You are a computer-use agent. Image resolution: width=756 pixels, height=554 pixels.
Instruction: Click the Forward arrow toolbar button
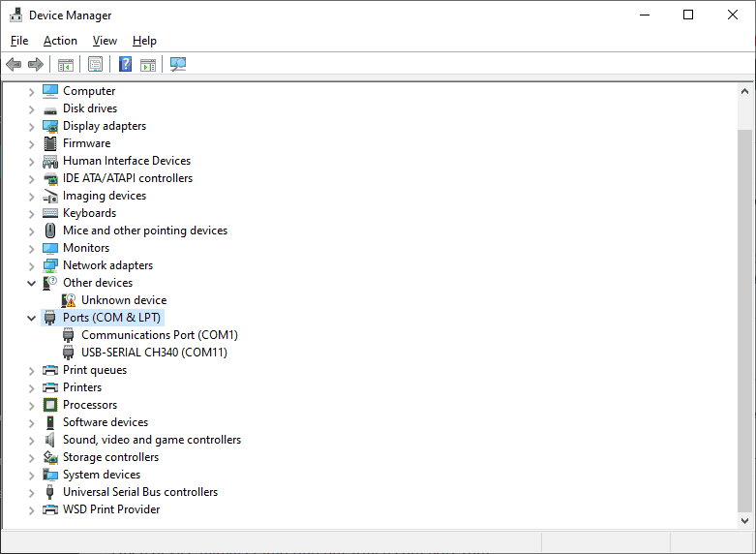(36, 65)
